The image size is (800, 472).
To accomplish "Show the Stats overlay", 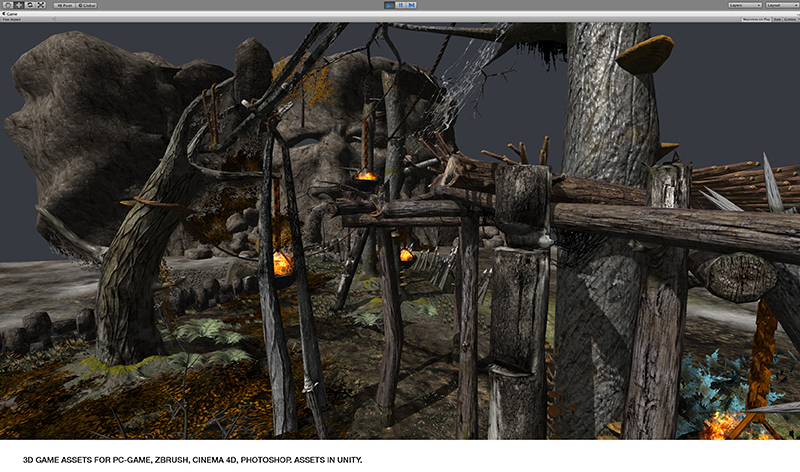I will pyautogui.click(x=774, y=19).
